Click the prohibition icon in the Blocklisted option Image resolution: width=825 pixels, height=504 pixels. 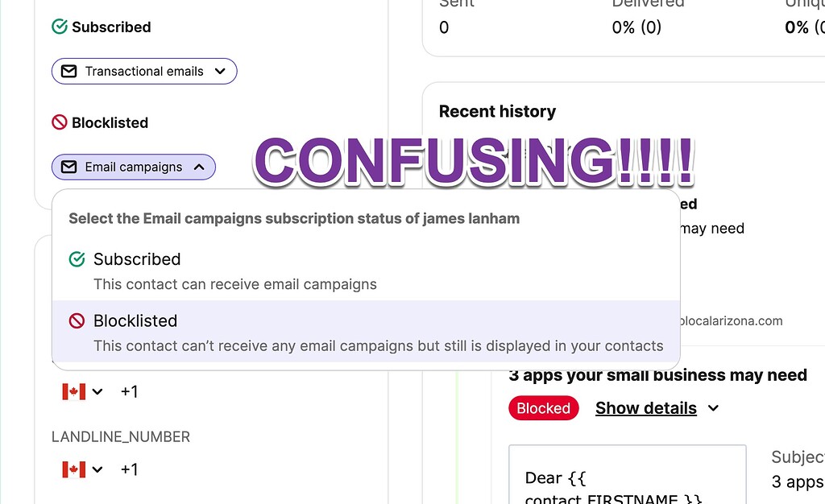pyautogui.click(x=77, y=320)
